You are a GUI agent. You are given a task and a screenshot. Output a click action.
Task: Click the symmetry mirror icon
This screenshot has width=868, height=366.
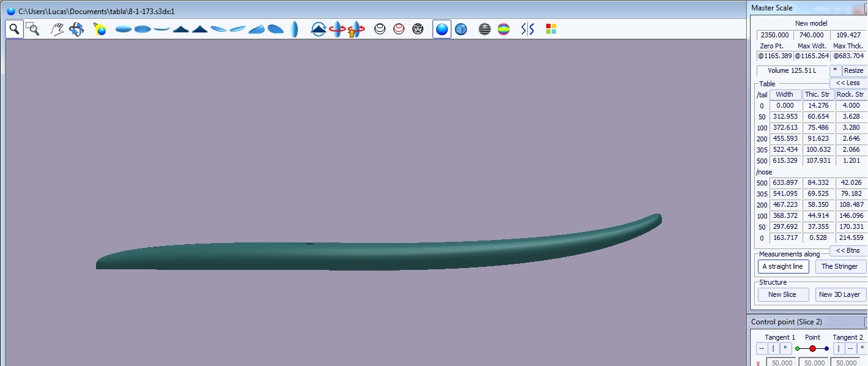pyautogui.click(x=527, y=29)
